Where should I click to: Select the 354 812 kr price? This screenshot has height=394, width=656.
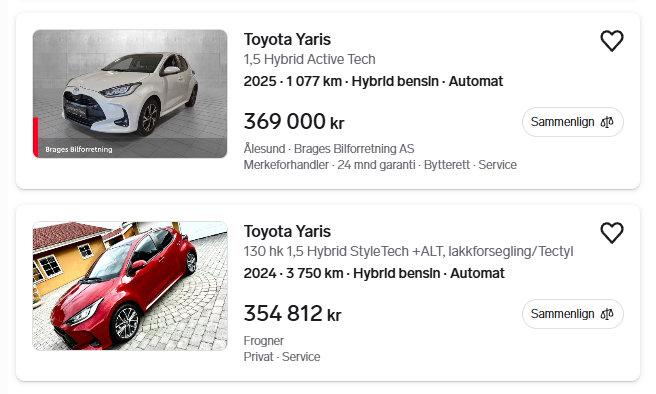[x=292, y=314]
